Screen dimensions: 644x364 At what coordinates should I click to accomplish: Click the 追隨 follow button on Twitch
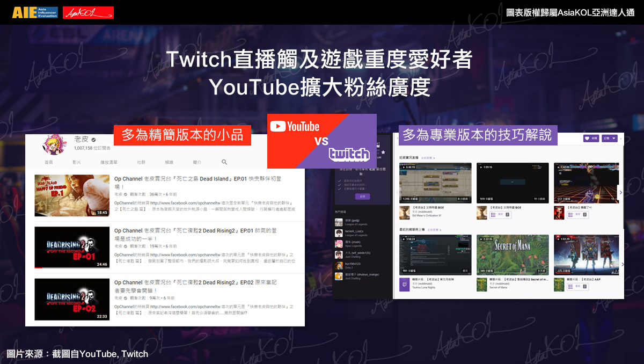coord(591,138)
